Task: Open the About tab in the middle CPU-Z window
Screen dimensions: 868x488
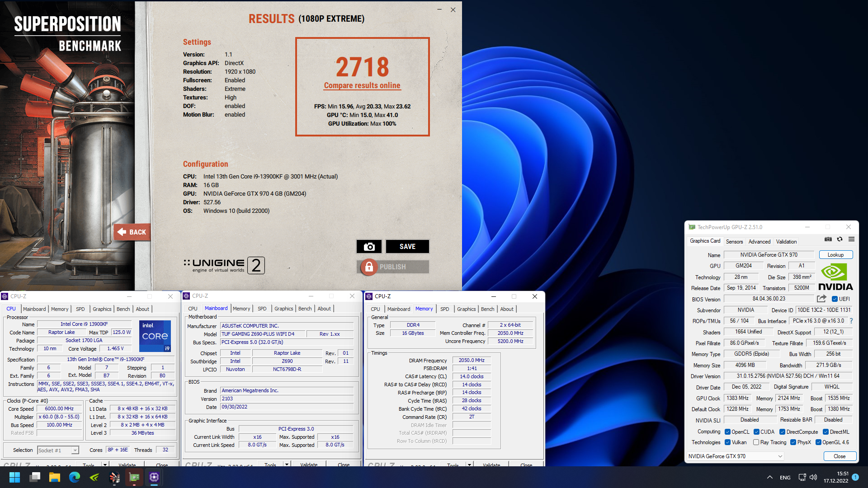Action: pyautogui.click(x=324, y=309)
